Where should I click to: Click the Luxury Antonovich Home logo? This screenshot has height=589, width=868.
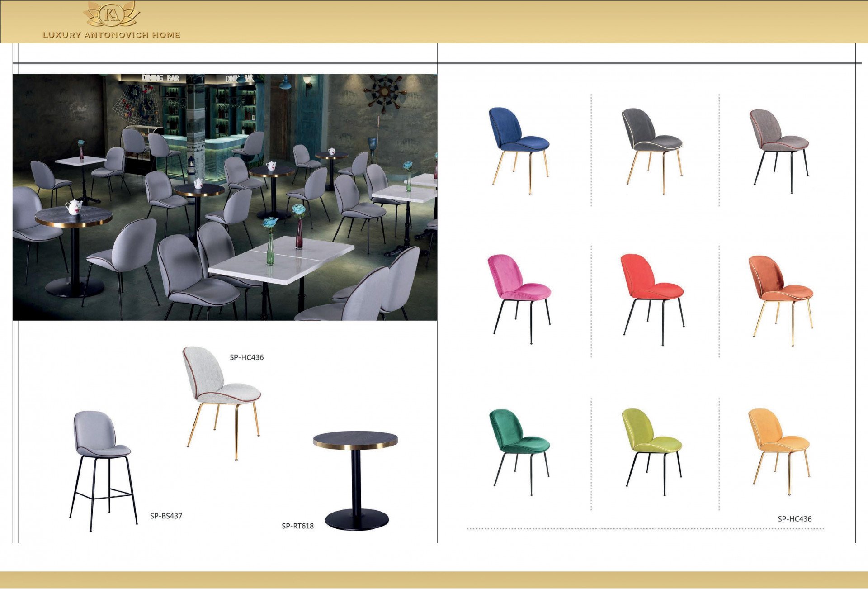pyautogui.click(x=112, y=14)
